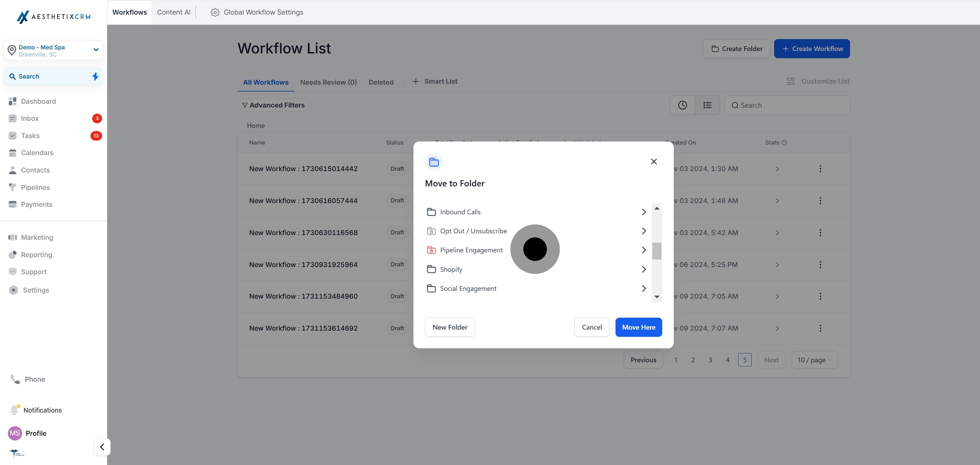Close the Move to Folder dialog
The height and width of the screenshot is (465, 980).
(x=654, y=162)
